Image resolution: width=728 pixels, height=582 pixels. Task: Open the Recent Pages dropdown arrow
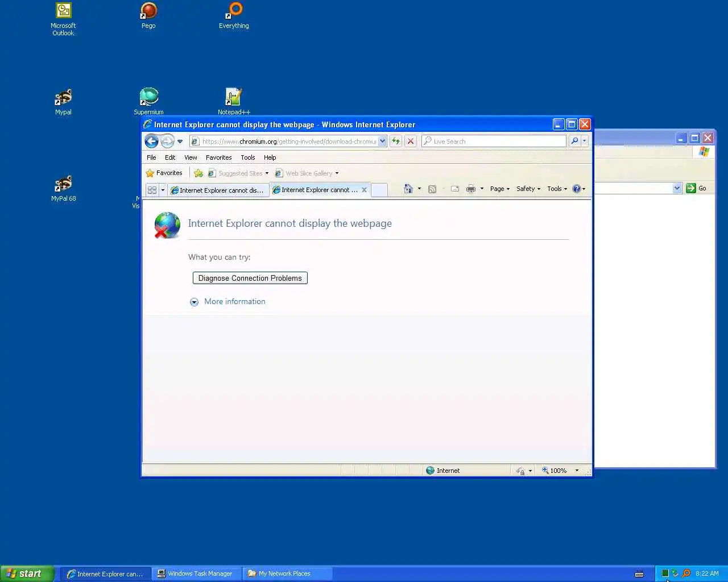point(180,142)
